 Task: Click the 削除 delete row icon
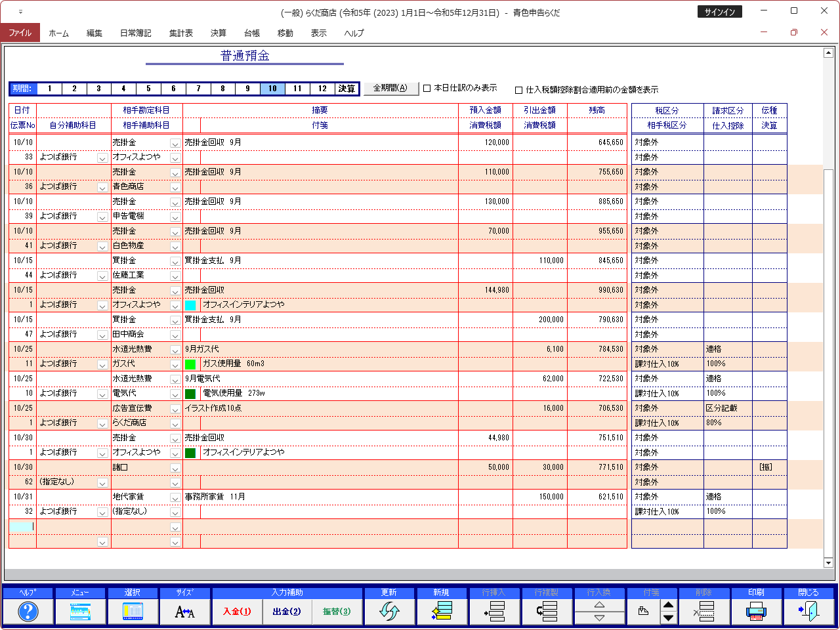704,612
